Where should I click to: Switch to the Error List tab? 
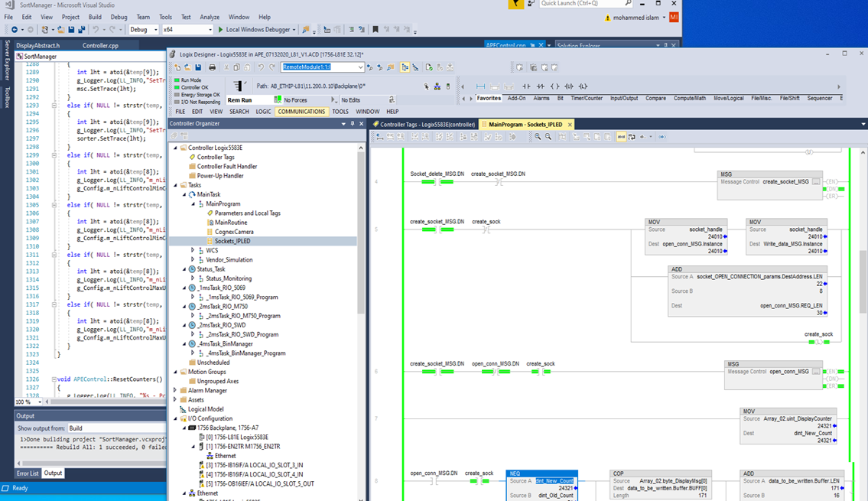28,473
